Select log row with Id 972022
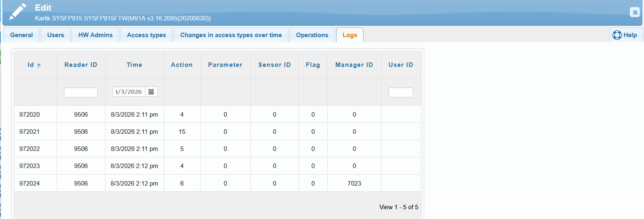 218,149
